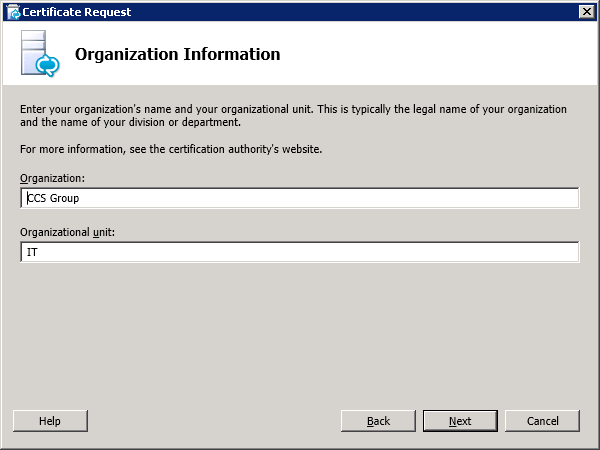Image resolution: width=600 pixels, height=450 pixels.
Task: Click the 'IT' value text
Action: 33,253
